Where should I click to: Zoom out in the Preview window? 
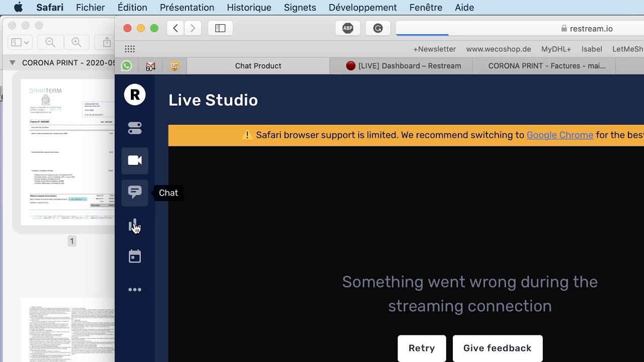coord(50,42)
